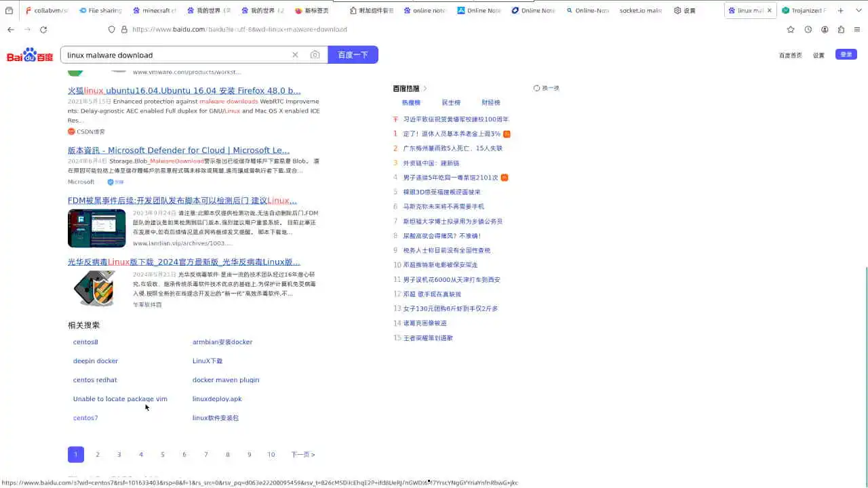Select the 财经榜 tab
The height and width of the screenshot is (488, 868).
491,103
